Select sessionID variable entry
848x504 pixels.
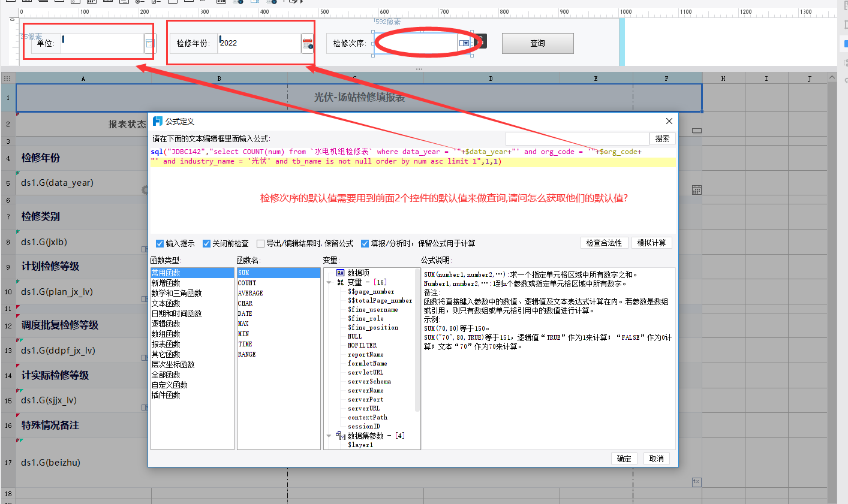(363, 426)
